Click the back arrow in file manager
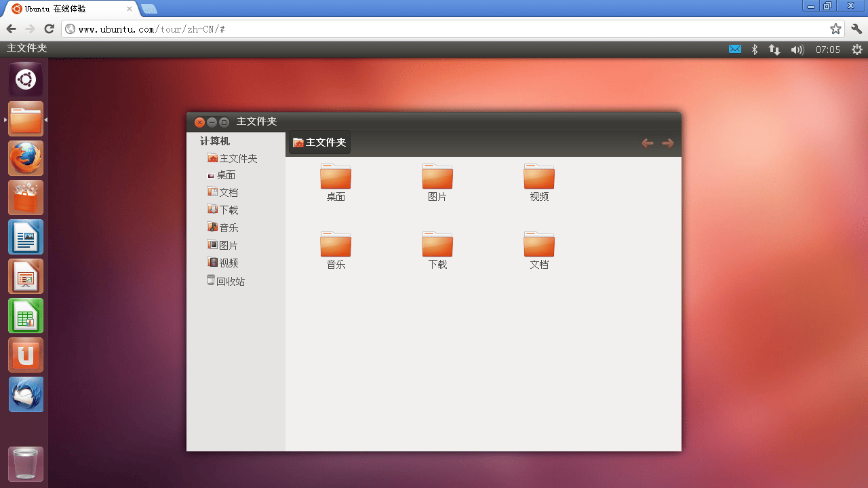This screenshot has height=488, width=868. point(648,143)
